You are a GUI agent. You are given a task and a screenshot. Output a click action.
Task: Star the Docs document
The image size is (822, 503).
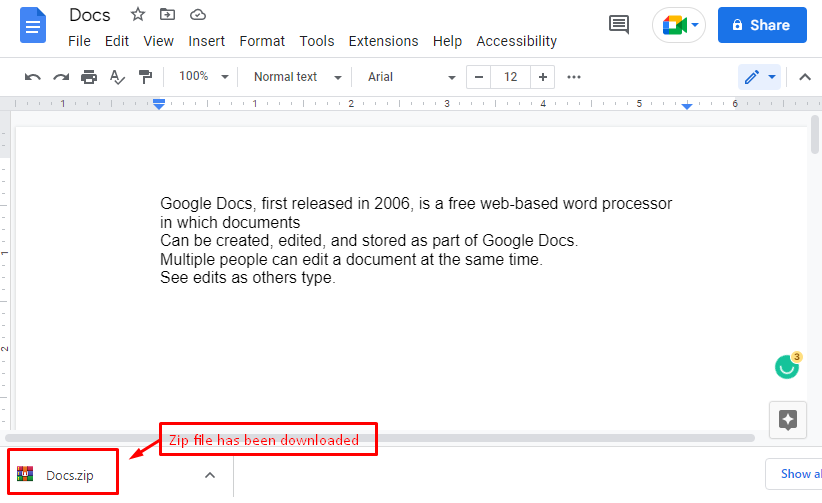coord(138,14)
